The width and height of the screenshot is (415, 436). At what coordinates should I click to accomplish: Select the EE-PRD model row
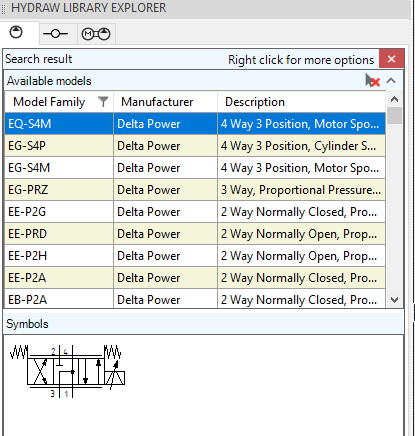tap(195, 234)
